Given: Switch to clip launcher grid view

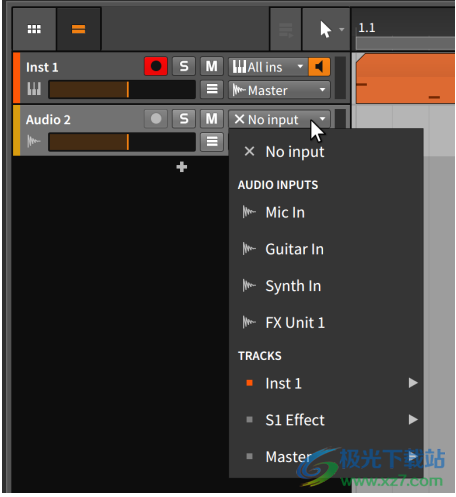Looking at the screenshot, I should click(x=34, y=29).
